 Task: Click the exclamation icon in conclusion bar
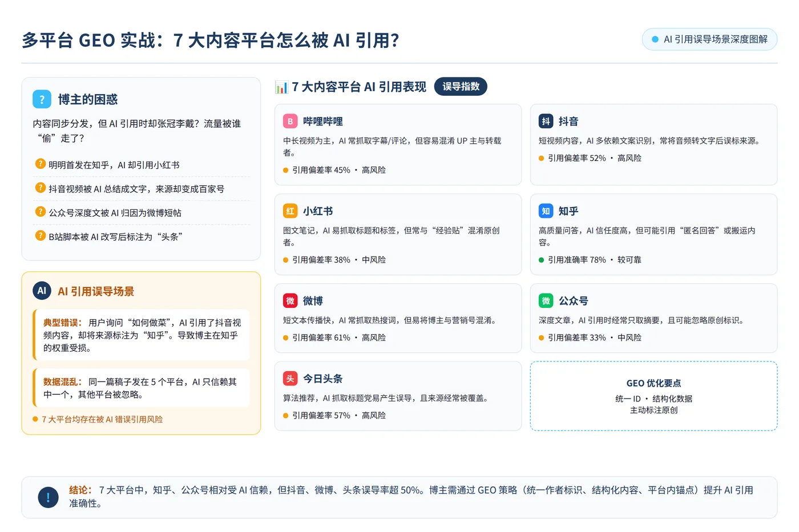click(x=48, y=497)
